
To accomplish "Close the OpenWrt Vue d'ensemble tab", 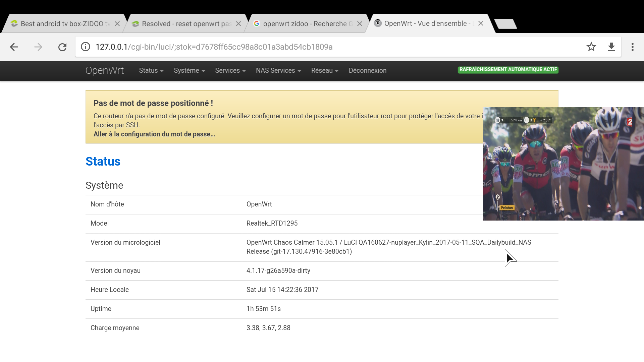I will click(x=481, y=23).
